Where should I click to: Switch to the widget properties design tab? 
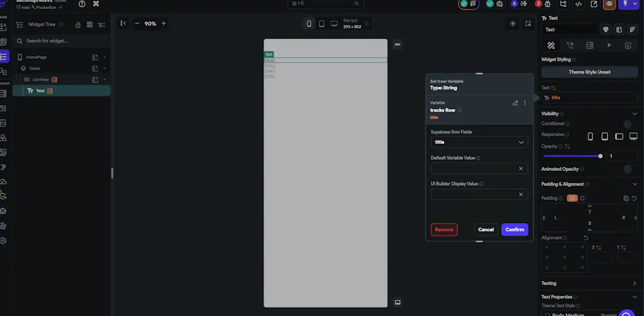(x=551, y=45)
